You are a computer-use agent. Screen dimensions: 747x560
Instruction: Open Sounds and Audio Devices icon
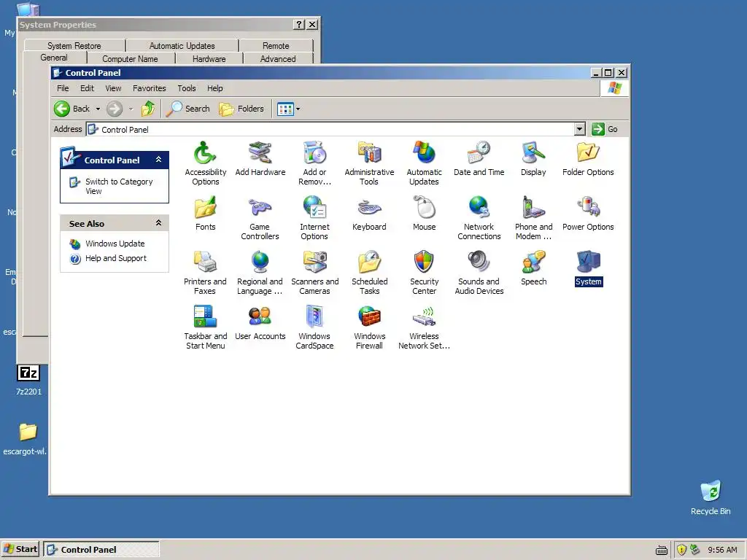[x=479, y=273]
